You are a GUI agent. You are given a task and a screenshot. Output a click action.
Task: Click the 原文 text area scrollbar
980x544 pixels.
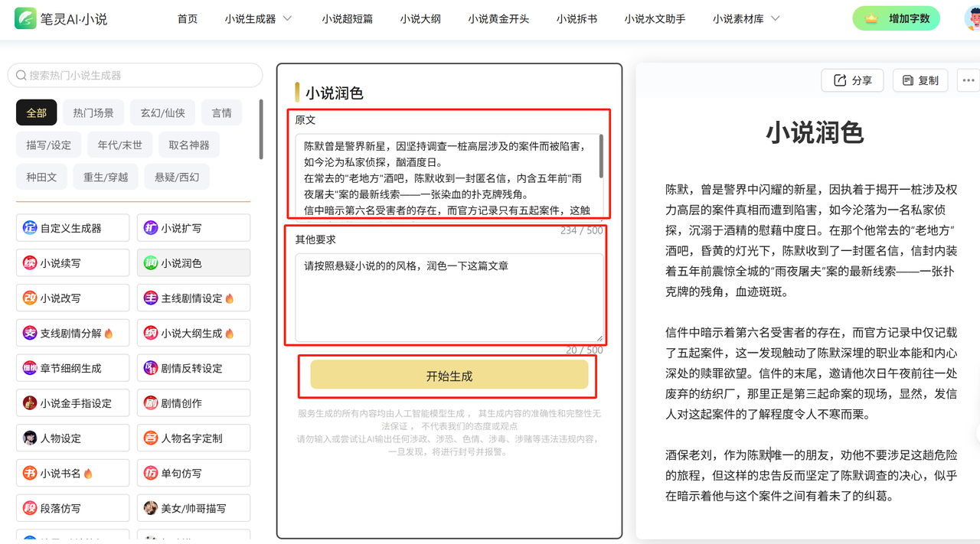[601, 157]
